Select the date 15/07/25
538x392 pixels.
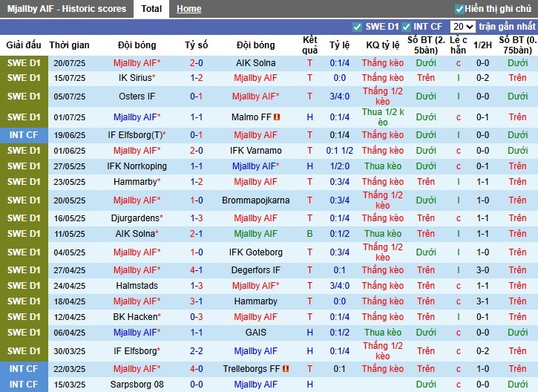tap(69, 78)
